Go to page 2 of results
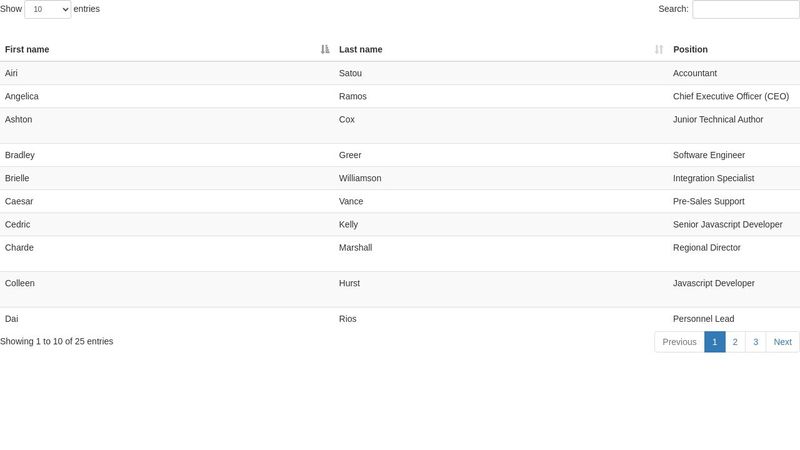 tap(735, 342)
